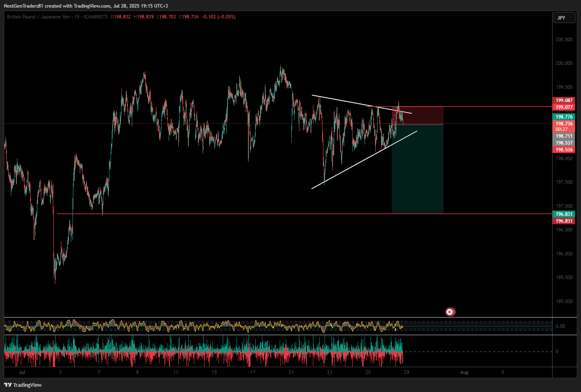The width and height of the screenshot is (581, 392).
Task: Click the open value O198.832
Action: 121,17
